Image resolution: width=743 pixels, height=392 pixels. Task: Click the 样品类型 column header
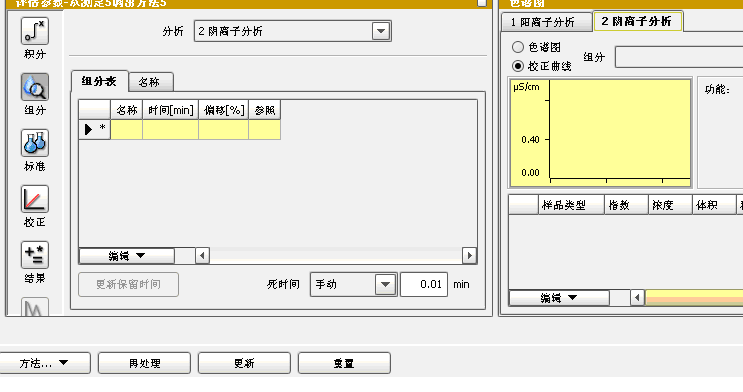571,205
